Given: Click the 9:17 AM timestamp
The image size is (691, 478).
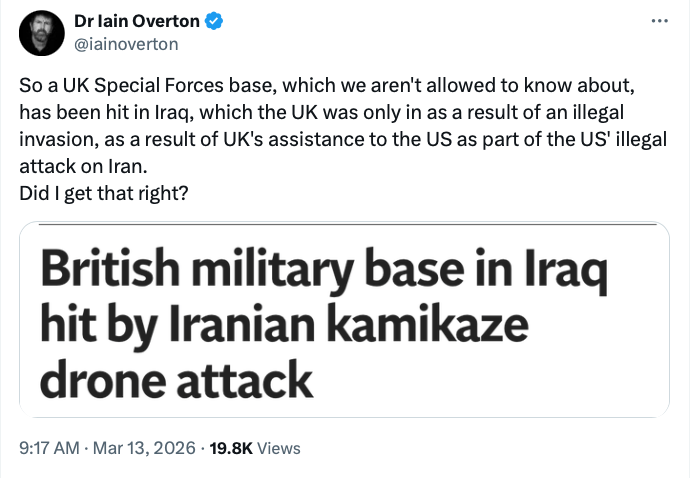Looking at the screenshot, I should point(50,449).
